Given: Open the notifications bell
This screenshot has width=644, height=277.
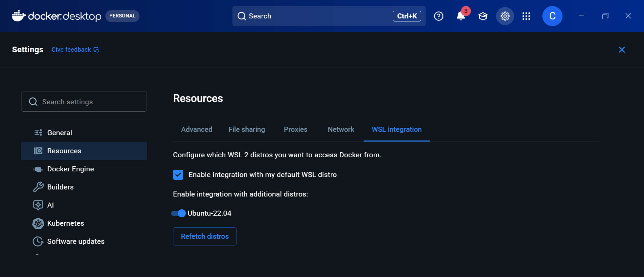Looking at the screenshot, I should coord(461,16).
